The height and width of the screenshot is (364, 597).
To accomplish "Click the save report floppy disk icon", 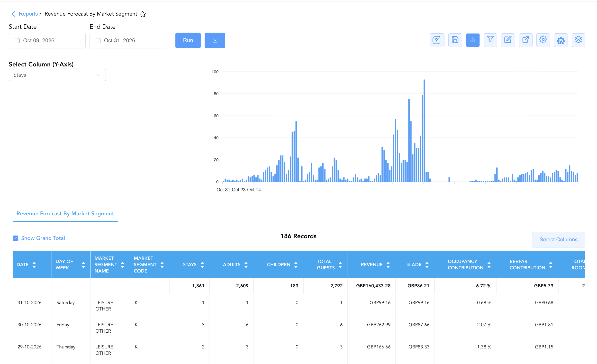I will coord(455,40).
